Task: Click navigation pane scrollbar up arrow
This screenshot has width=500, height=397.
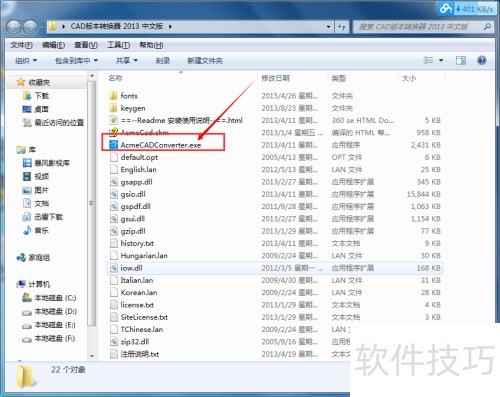Action: pyautogui.click(x=92, y=76)
